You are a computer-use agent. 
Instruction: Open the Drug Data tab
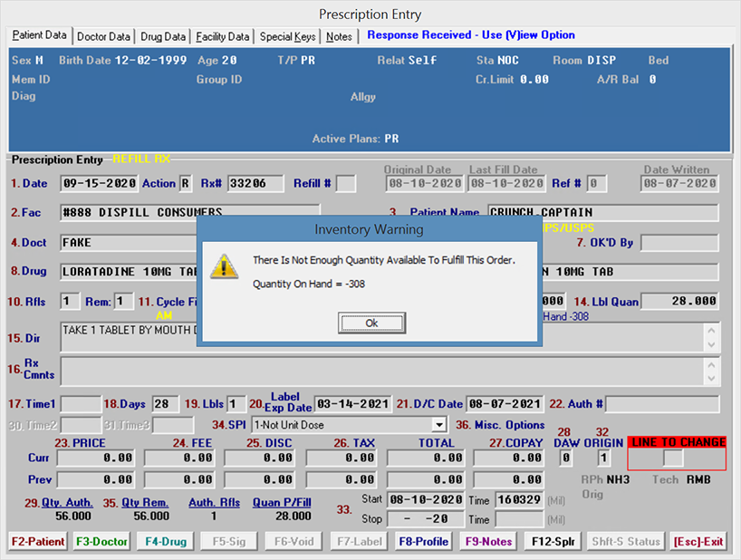click(x=163, y=36)
